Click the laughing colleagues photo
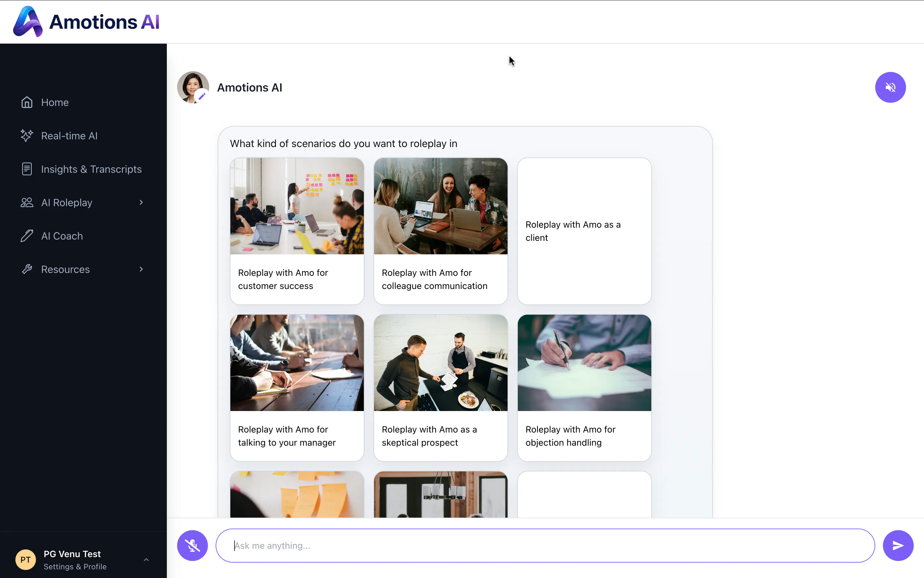The height and width of the screenshot is (578, 924). [441, 206]
